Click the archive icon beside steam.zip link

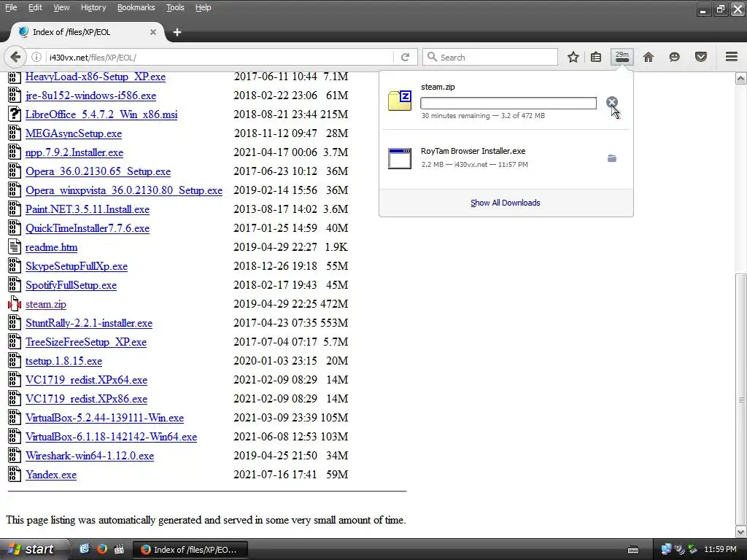coord(15,304)
